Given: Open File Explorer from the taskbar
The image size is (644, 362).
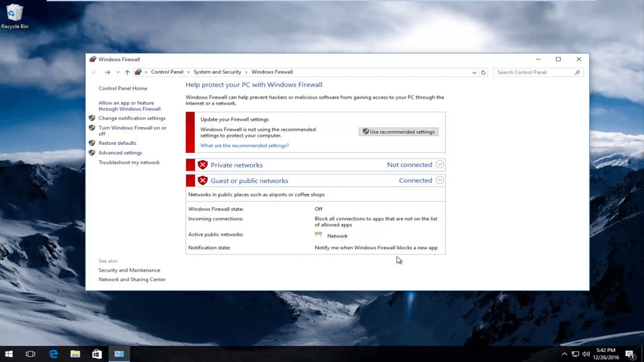Looking at the screenshot, I should pyautogui.click(x=75, y=354).
